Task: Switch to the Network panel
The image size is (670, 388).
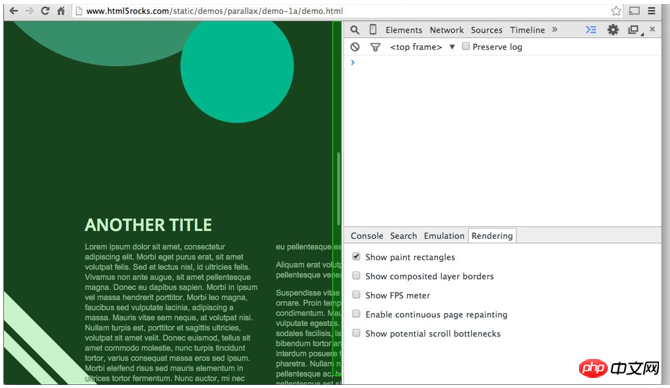Action: (447, 30)
